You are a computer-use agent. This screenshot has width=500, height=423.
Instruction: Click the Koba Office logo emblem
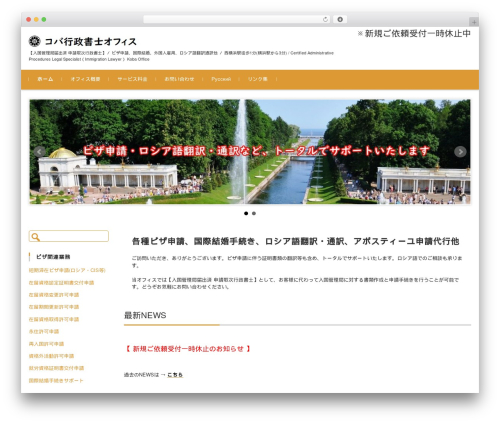pyautogui.click(x=34, y=41)
